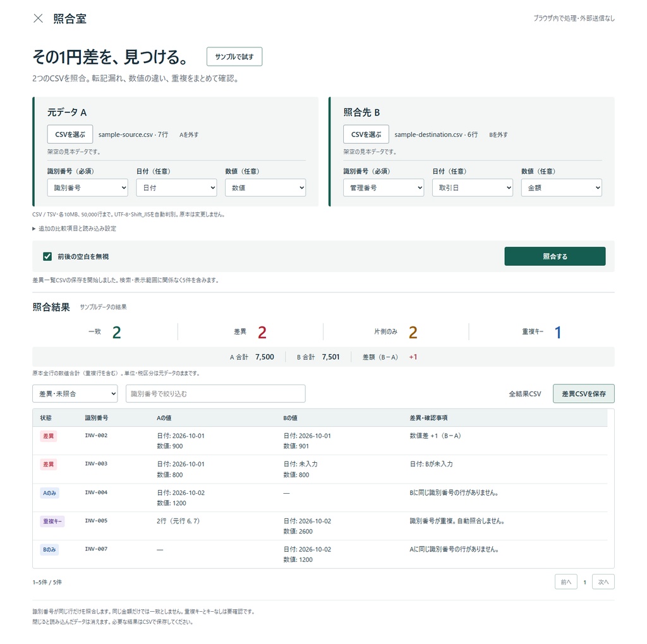Close the 照合室 page with the X icon
Image resolution: width=647 pixels, height=644 pixels.
point(38,18)
